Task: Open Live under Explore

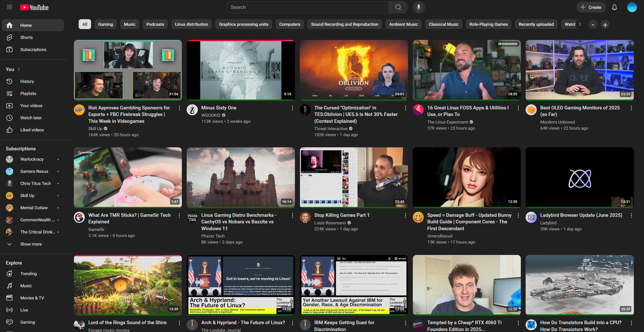Action: pyautogui.click(x=33, y=310)
